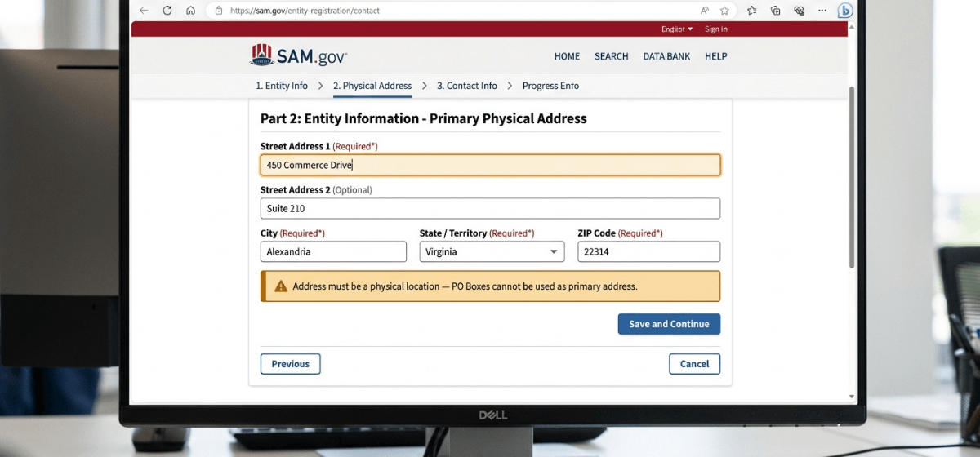
Task: Open the favorites list icon
Action: point(752,11)
